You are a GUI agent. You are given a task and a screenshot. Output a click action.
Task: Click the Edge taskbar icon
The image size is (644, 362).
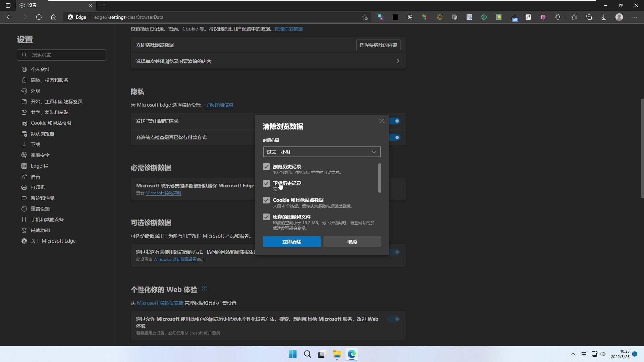click(352, 354)
